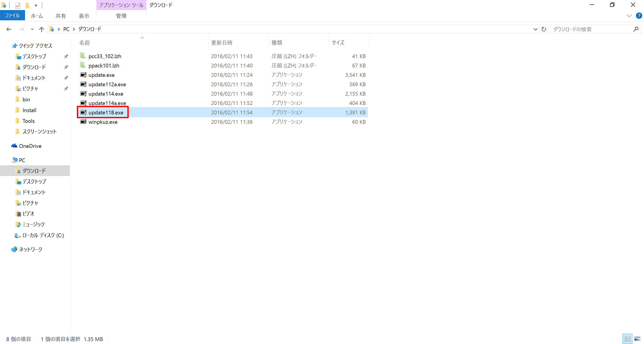Click the winpkuz.exe application icon

83,122
